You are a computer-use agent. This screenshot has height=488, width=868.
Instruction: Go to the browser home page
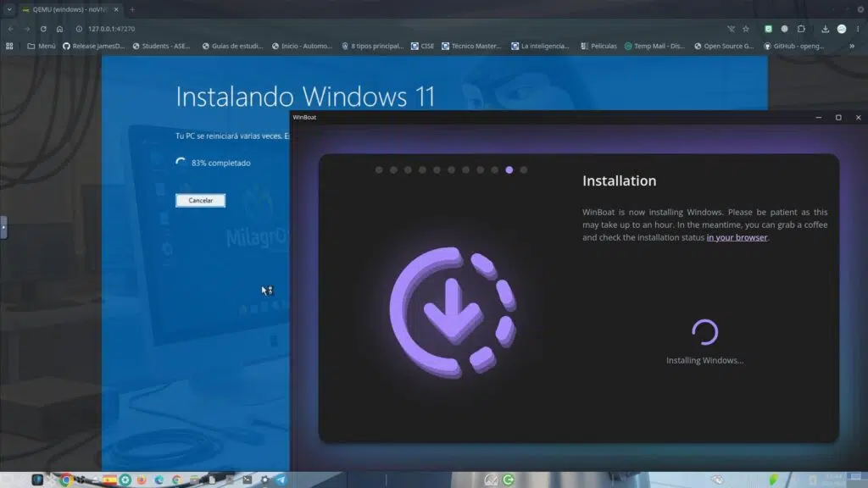coord(60,29)
